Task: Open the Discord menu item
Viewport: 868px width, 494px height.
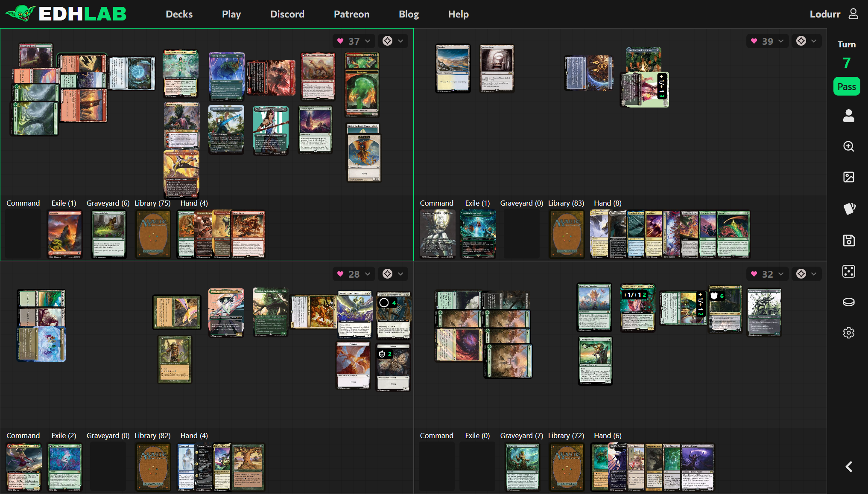Action: (287, 14)
